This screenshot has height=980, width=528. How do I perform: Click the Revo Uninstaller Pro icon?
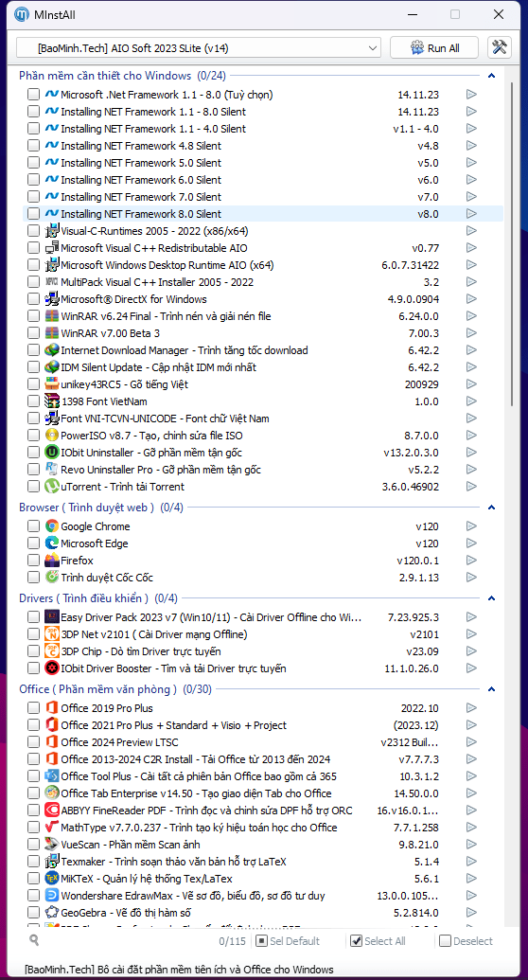click(52, 470)
